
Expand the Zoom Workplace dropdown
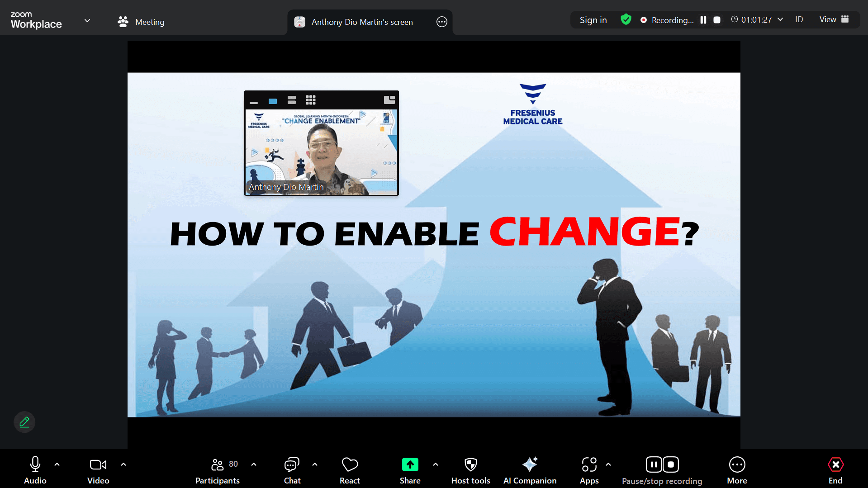coord(87,21)
